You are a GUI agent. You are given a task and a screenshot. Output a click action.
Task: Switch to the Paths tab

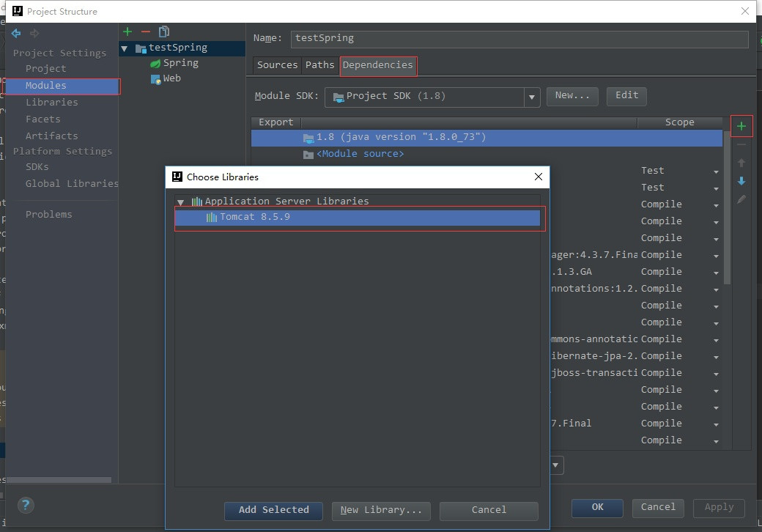(319, 65)
